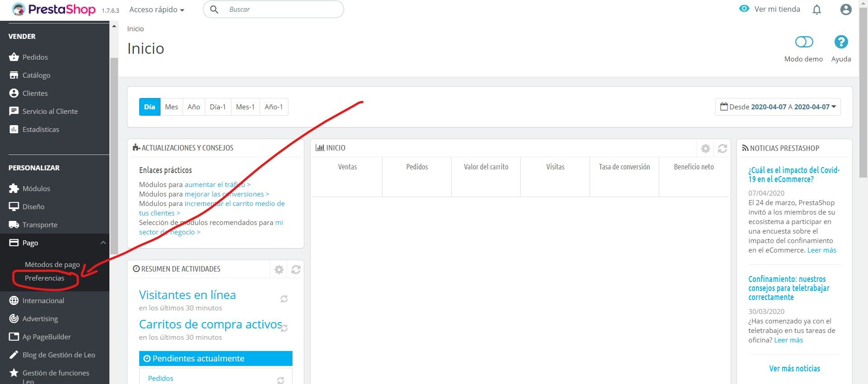Follow the aumentar el tráfico link
Image resolution: width=868 pixels, height=384 pixels.
217,184
